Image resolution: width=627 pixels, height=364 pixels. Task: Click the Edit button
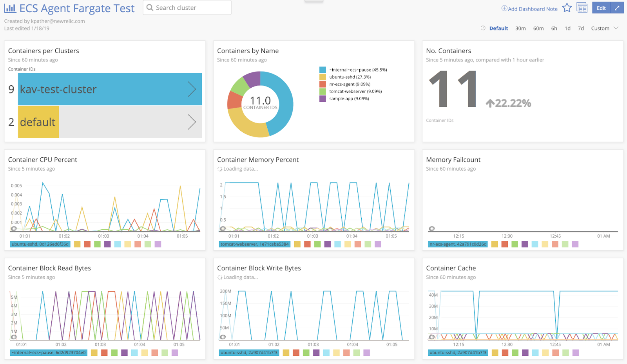(601, 8)
